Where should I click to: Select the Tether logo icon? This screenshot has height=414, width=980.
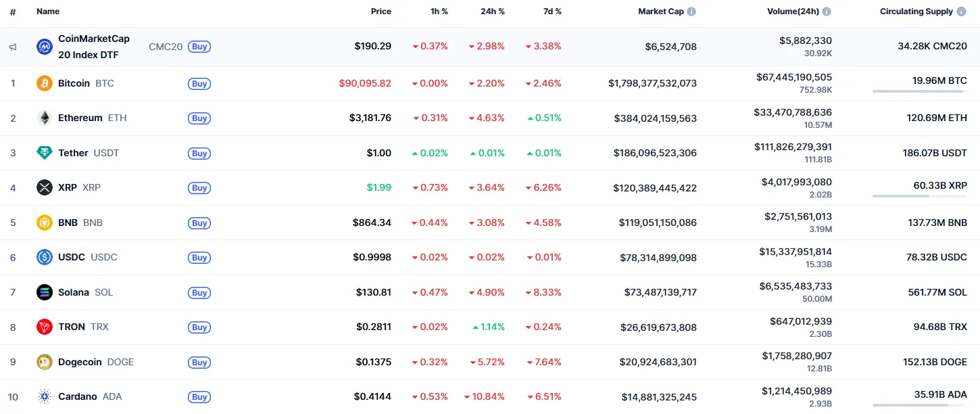tap(45, 153)
